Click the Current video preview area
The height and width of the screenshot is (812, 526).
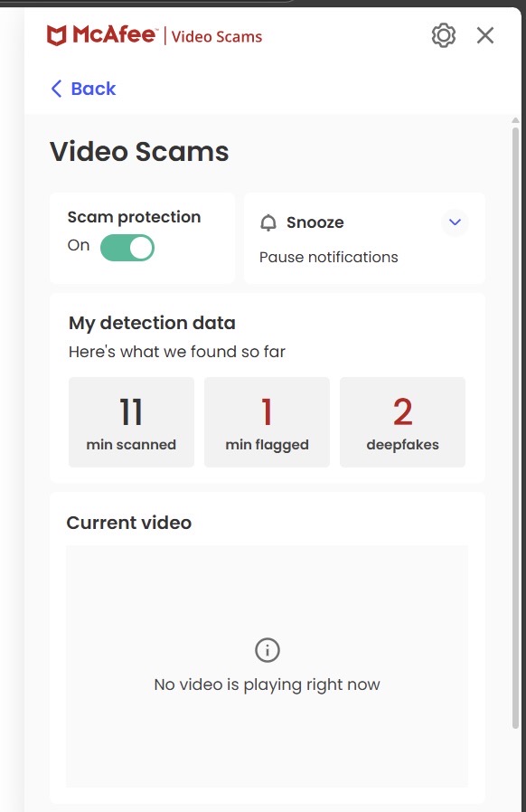click(268, 666)
